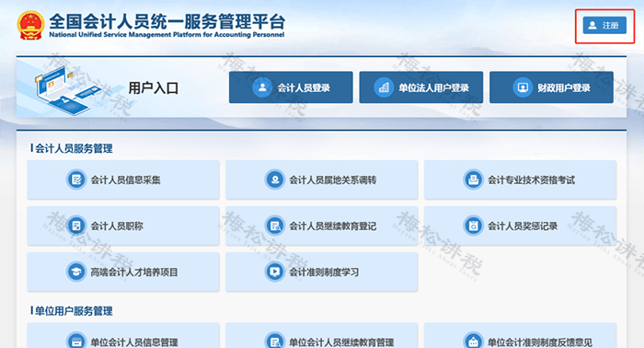Click the 高端会计人才培养项目 graduation cap icon

[x=76, y=272]
